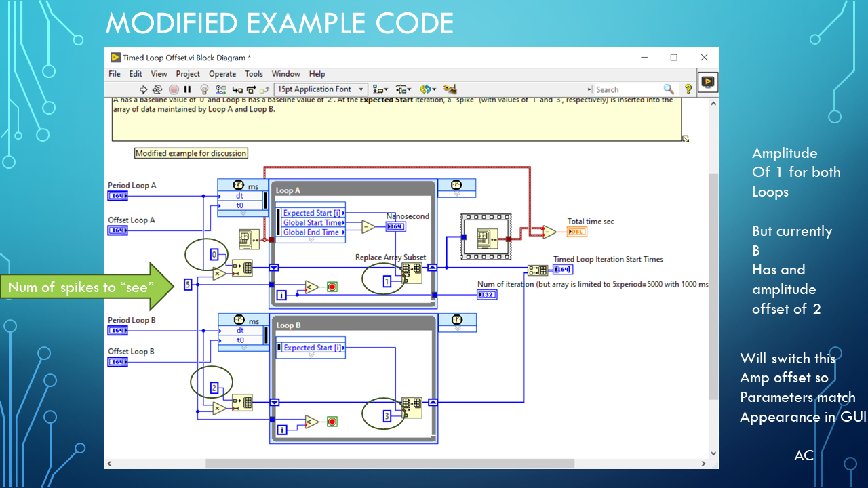
Task: Open the 15pt Application Font dropdown
Action: click(x=321, y=89)
